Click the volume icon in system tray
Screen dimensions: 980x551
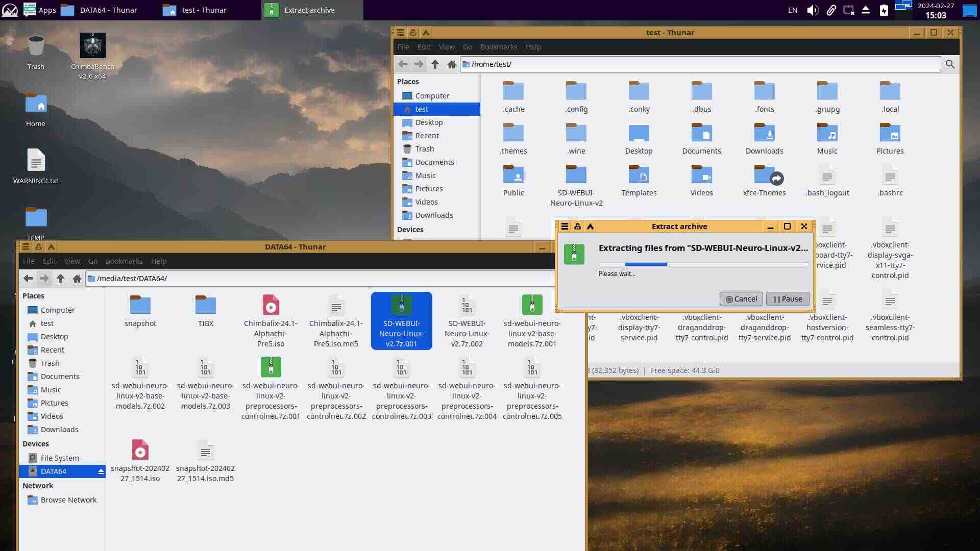click(x=812, y=10)
